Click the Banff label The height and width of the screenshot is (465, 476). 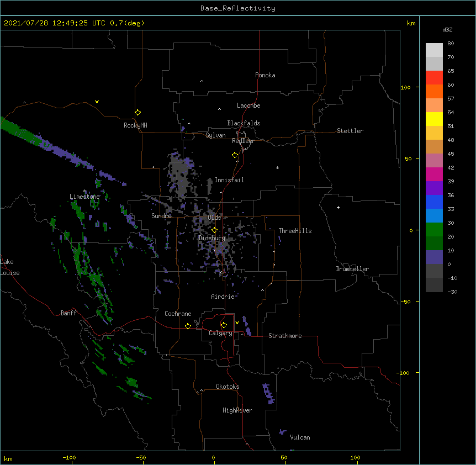tap(68, 313)
